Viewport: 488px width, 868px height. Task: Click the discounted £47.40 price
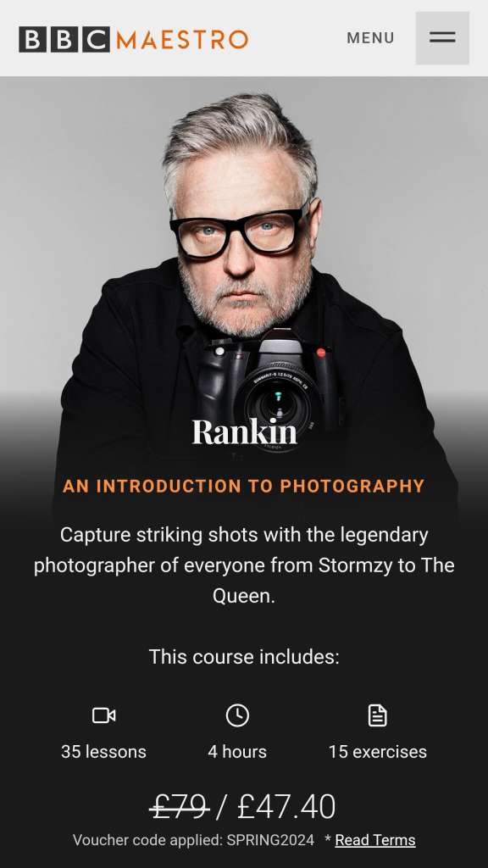[x=286, y=807]
